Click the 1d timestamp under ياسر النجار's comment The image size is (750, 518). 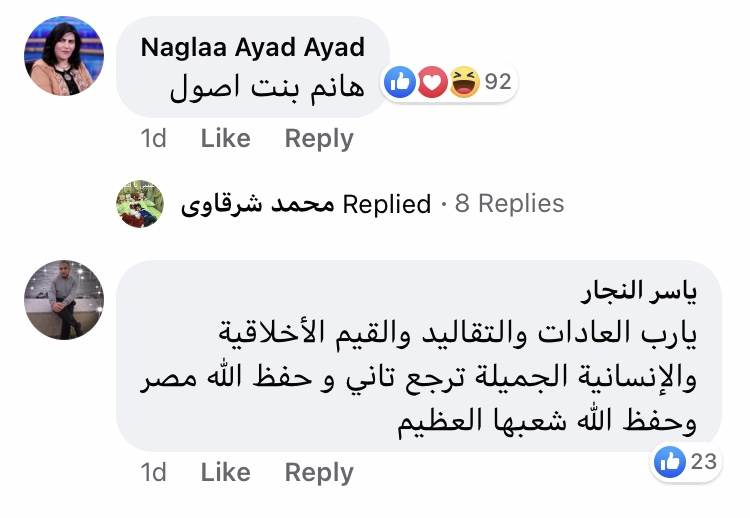(x=154, y=472)
